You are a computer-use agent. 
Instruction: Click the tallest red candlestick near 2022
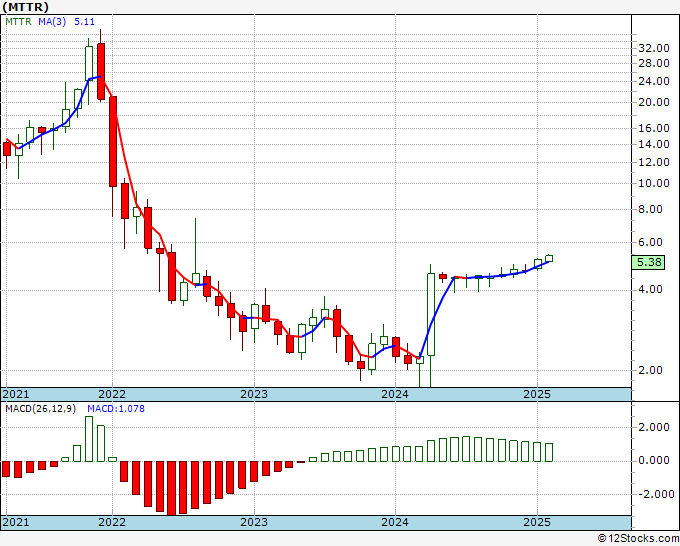click(x=113, y=141)
